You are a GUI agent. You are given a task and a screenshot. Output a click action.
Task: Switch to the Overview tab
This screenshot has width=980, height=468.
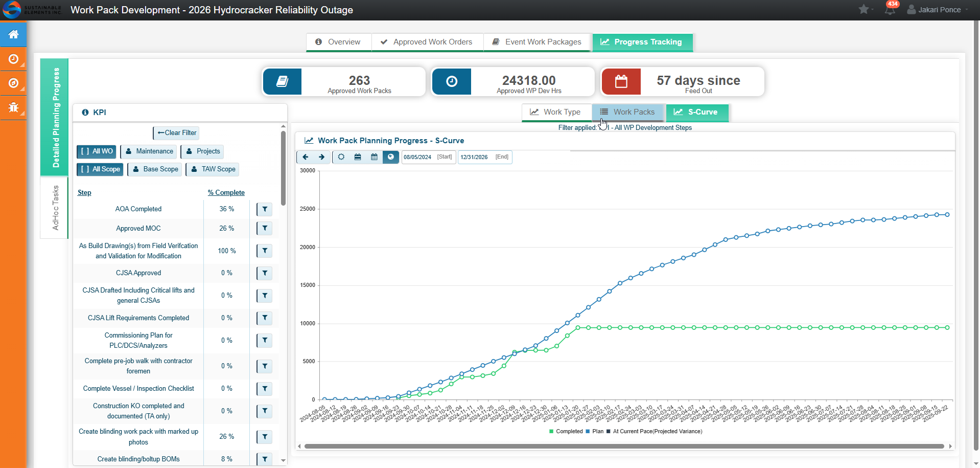(x=339, y=42)
